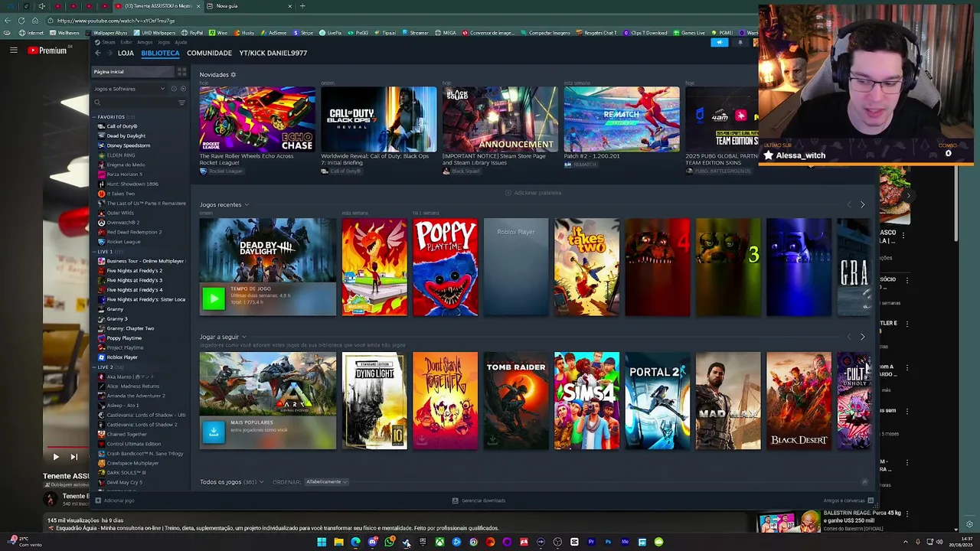Click the YouTube Premium logo

(x=47, y=51)
